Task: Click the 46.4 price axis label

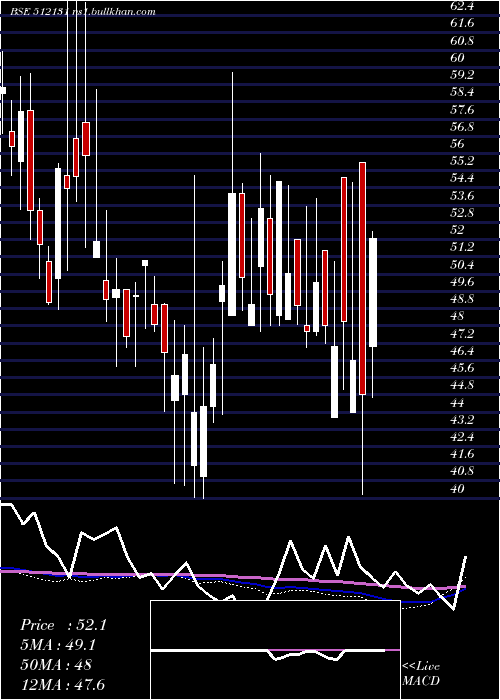Action: coord(462,351)
